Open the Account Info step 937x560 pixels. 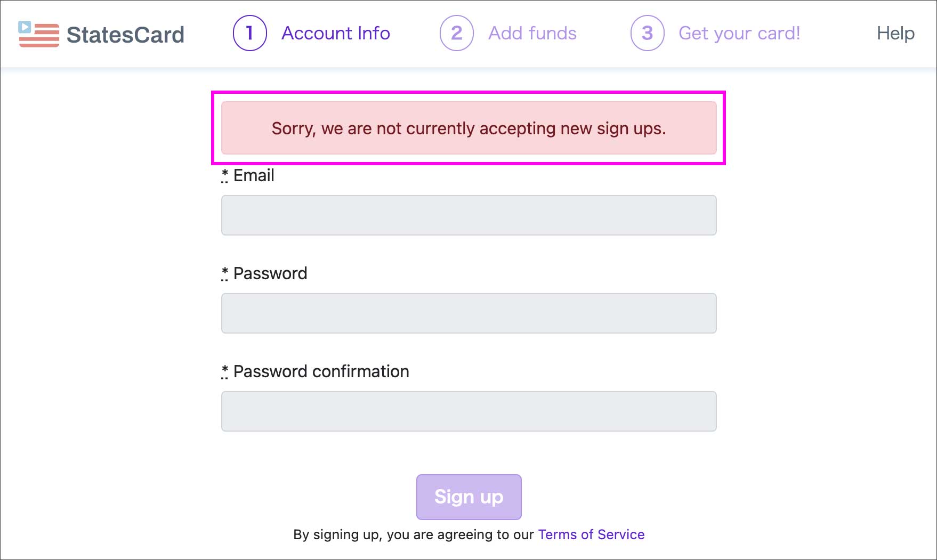336,33
